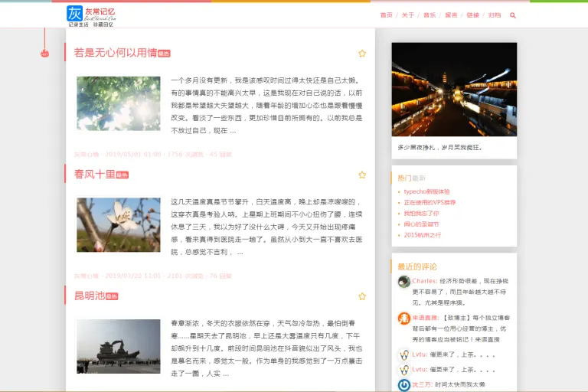The image size is (588, 392).
Task: Open 2015杭州之行 sidebar link
Action: (423, 235)
